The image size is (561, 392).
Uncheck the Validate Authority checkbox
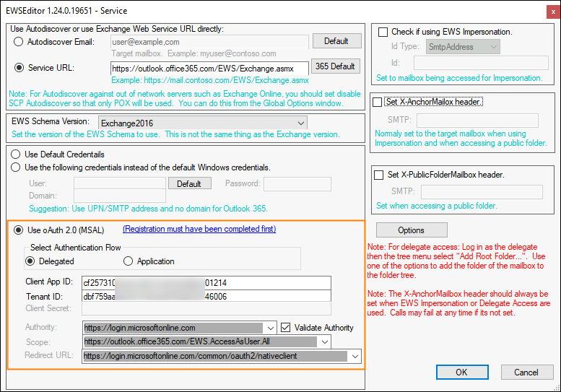(x=285, y=328)
